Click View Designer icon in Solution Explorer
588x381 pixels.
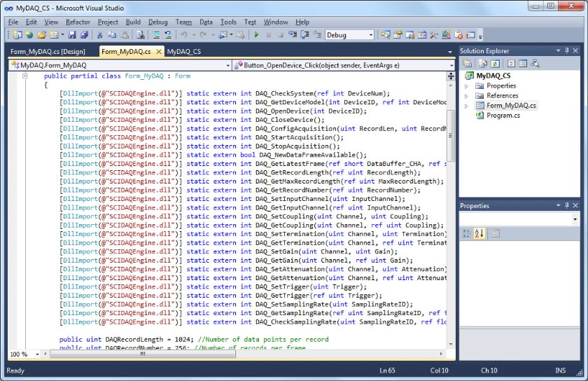tap(523, 64)
